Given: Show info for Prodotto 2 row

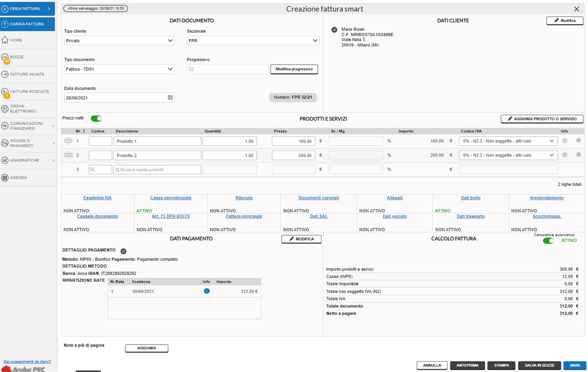Looking at the screenshot, I should click(565, 155).
